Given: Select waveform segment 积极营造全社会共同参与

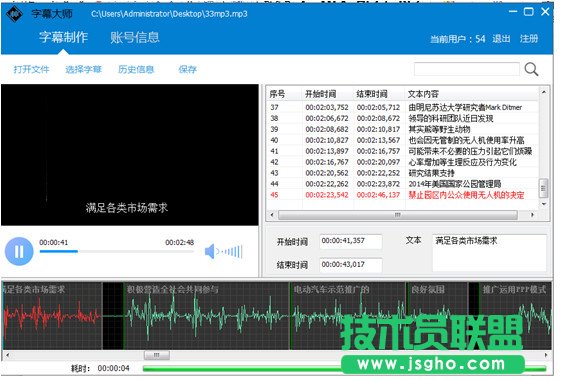Looking at the screenshot, I should [x=206, y=316].
